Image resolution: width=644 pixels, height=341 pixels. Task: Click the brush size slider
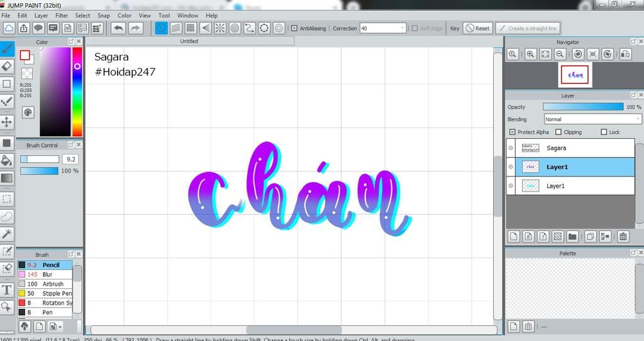pos(40,159)
